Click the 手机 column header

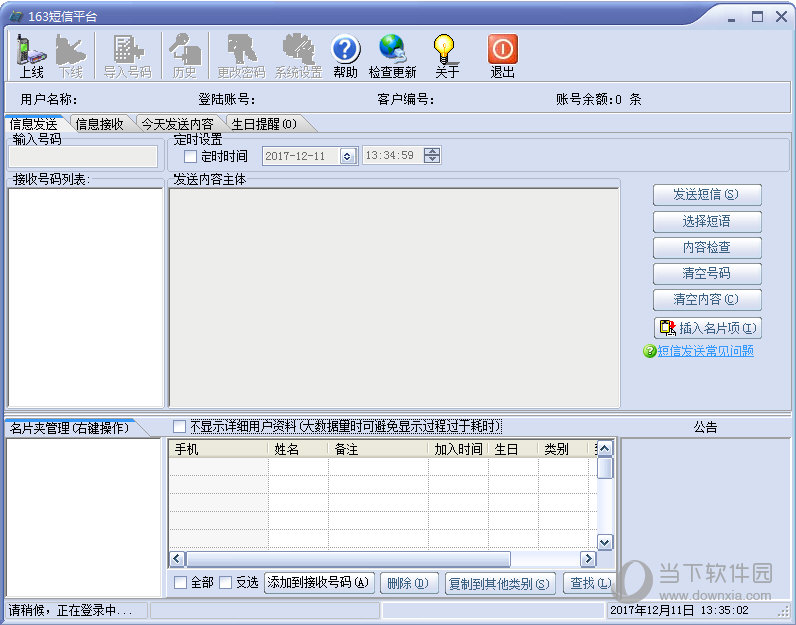coord(218,449)
